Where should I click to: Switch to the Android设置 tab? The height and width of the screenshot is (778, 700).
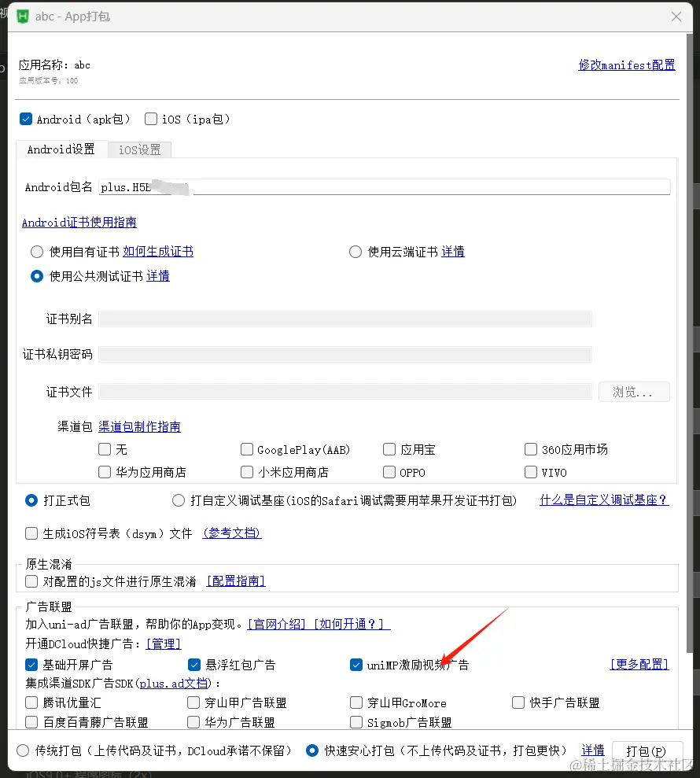click(61, 149)
